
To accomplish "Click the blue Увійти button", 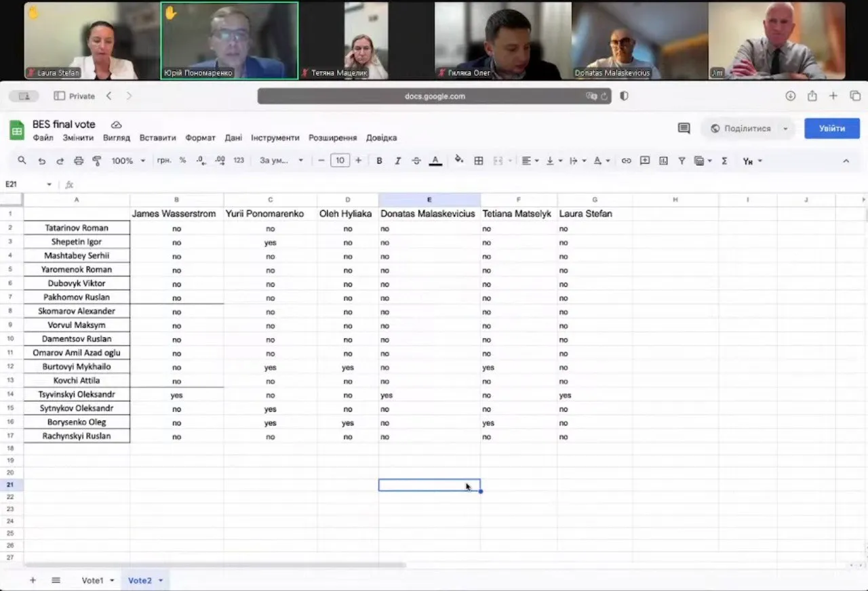I will 831,128.
